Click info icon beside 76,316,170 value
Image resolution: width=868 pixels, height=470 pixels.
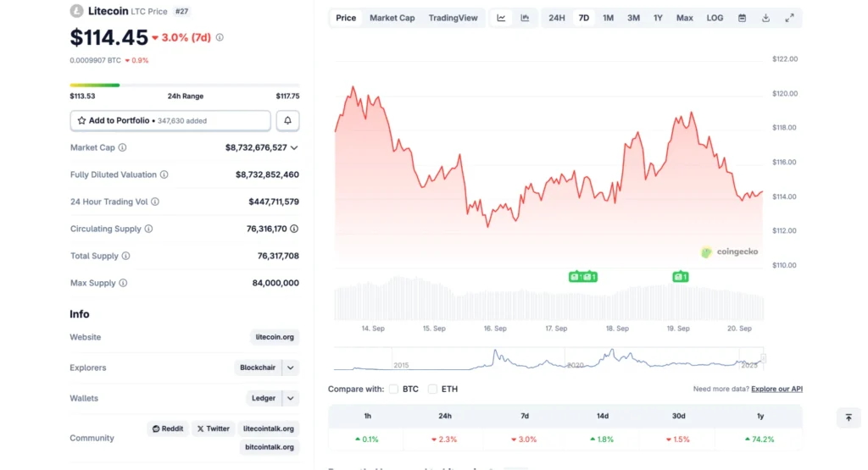[294, 229]
